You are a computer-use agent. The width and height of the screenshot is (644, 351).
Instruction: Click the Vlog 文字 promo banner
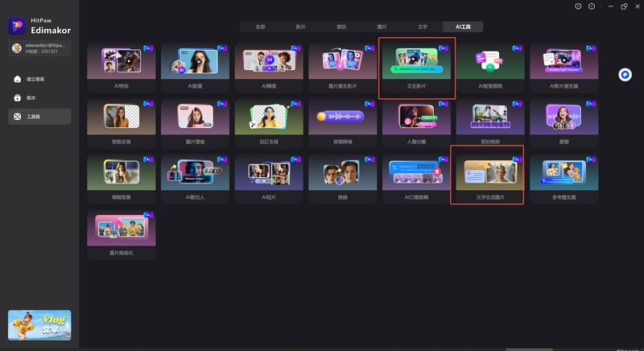(x=39, y=325)
